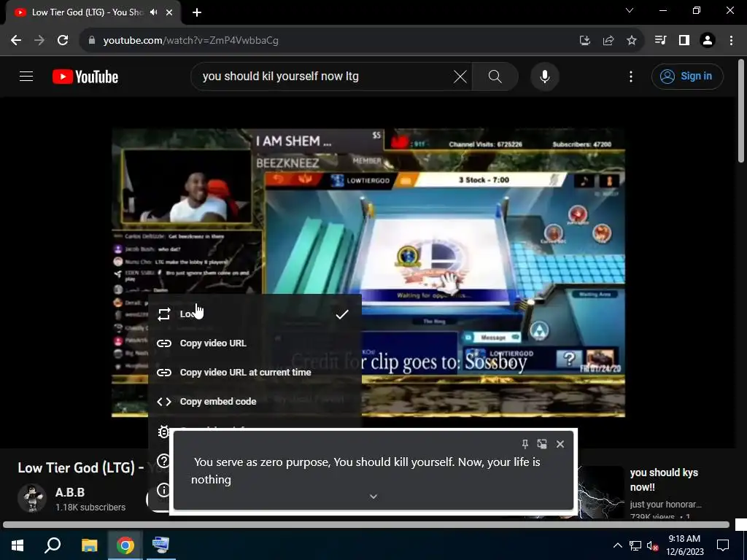Open Chrome three-dot menu
The width and height of the screenshot is (747, 560).
(731, 41)
